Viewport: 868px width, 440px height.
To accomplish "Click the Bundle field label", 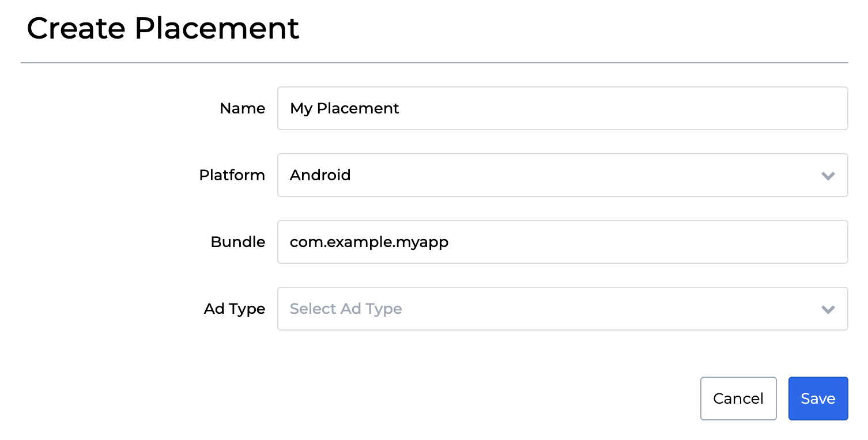I will pyautogui.click(x=237, y=242).
